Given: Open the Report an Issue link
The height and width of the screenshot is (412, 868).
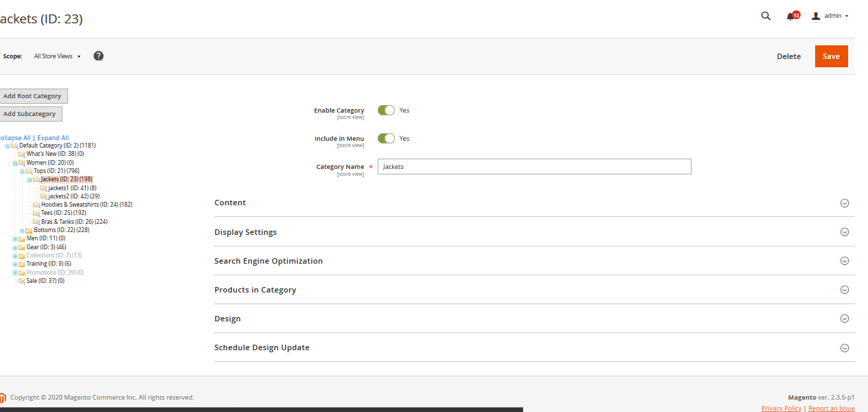Looking at the screenshot, I should point(831,407).
